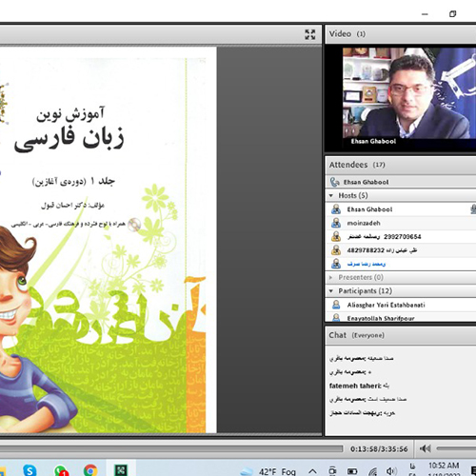Image resolution: width=476 pixels, height=476 pixels.
Task: Click the host avatar icon for Ehsan Ghabool
Action: (x=336, y=209)
